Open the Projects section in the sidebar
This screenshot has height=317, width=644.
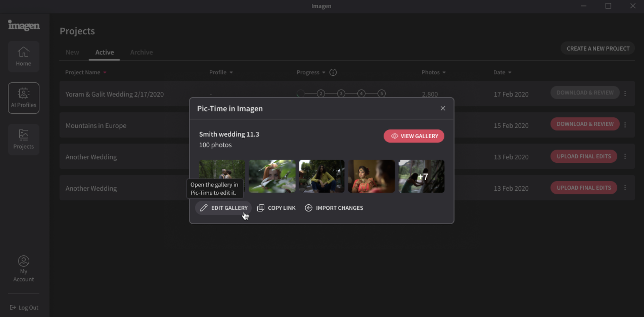coord(24,139)
